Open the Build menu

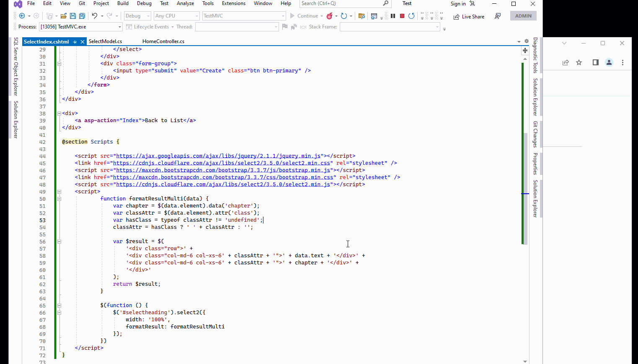point(123,3)
